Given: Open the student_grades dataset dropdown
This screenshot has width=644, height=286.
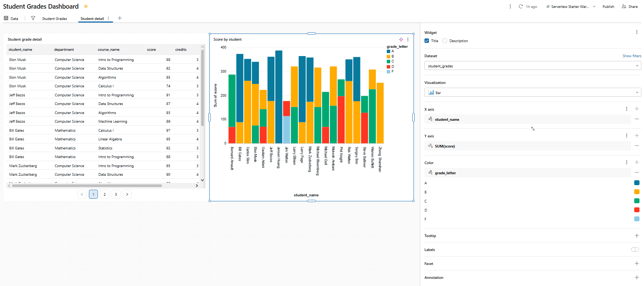Looking at the screenshot, I should [x=533, y=66].
